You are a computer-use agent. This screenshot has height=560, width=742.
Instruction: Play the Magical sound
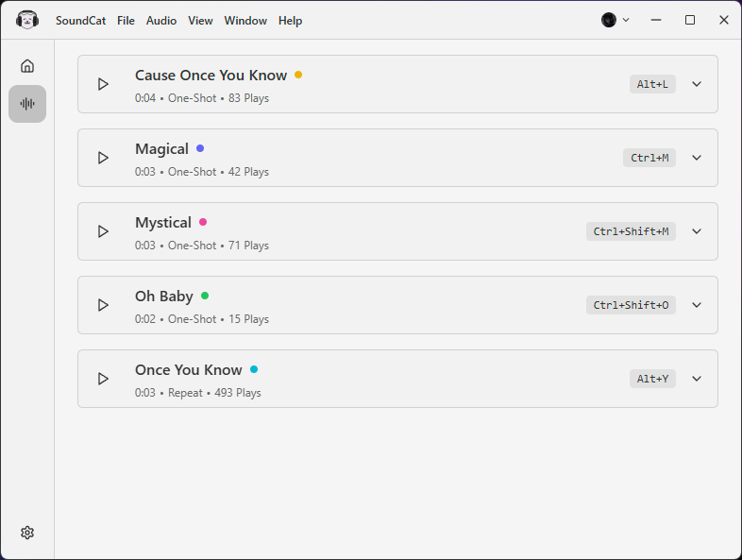pyautogui.click(x=103, y=158)
